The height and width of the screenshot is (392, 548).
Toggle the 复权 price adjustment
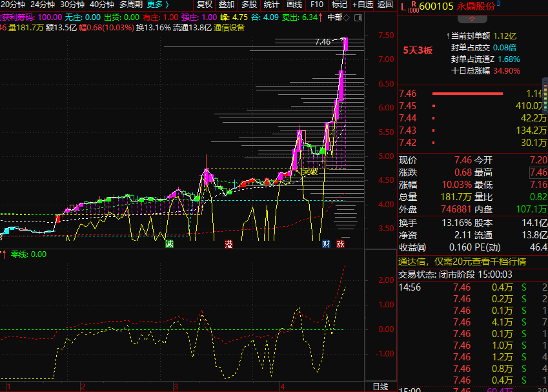(x=205, y=5)
